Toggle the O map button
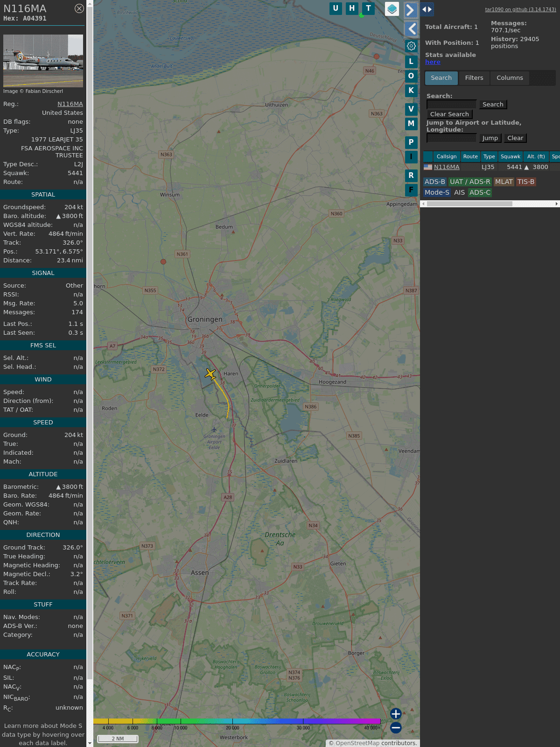The image size is (560, 747). (x=411, y=76)
